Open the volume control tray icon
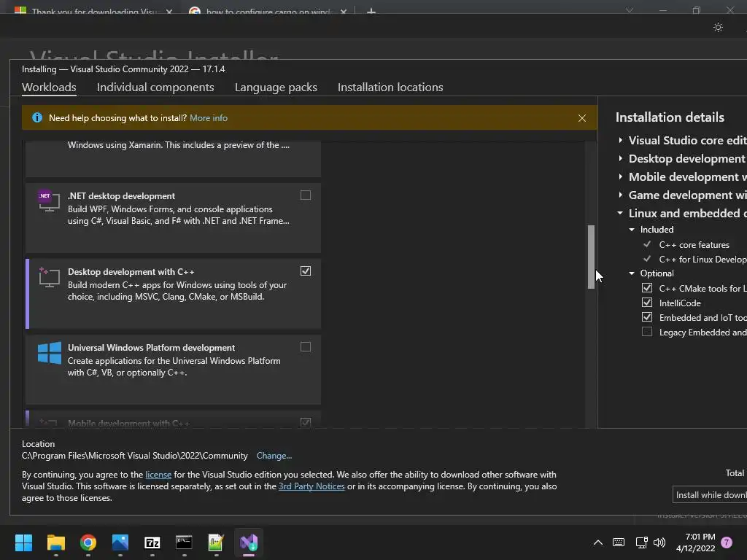This screenshot has height=560, width=747. pyautogui.click(x=659, y=542)
